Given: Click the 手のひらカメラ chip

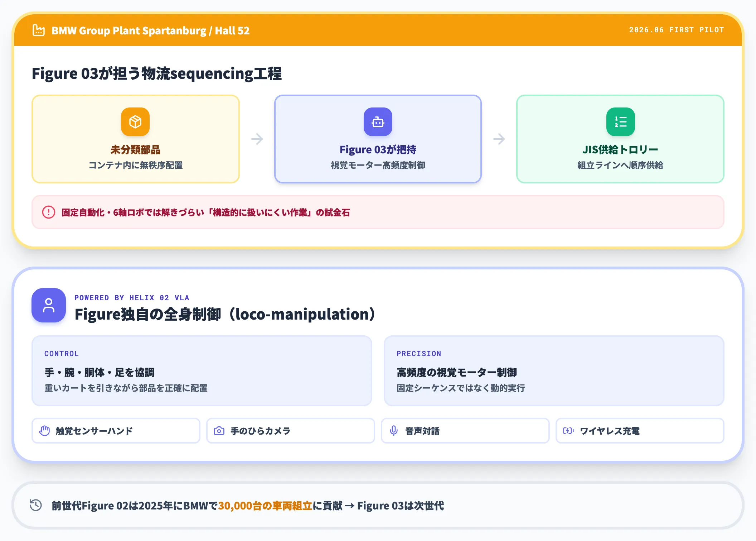Looking at the screenshot, I should (x=291, y=431).
